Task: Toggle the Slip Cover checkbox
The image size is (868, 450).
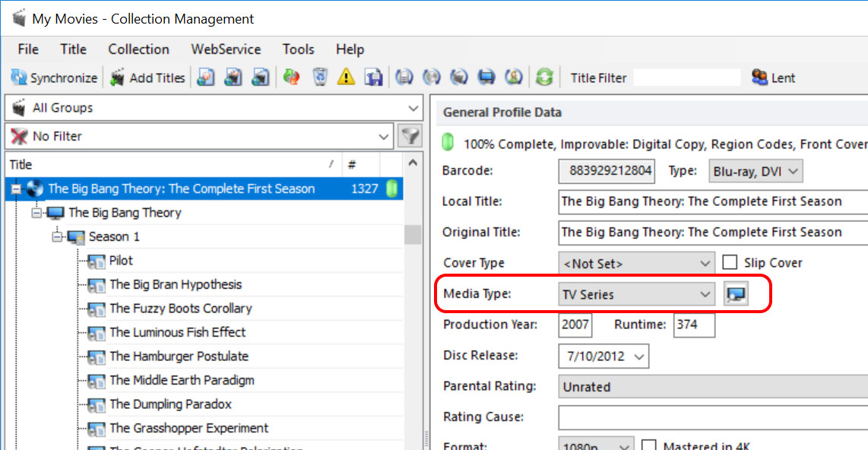Action: (730, 261)
